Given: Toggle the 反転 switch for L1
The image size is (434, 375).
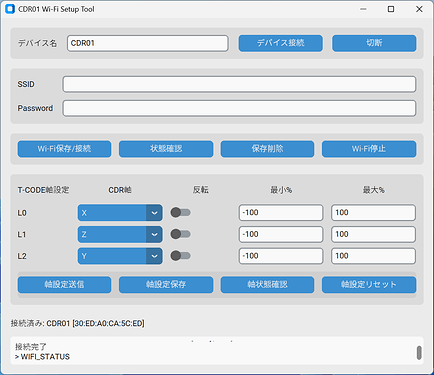Looking at the screenshot, I should pos(180,234).
